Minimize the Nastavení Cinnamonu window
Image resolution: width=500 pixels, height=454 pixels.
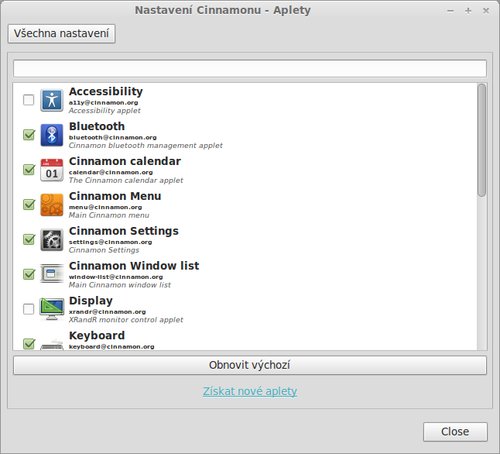click(450, 11)
